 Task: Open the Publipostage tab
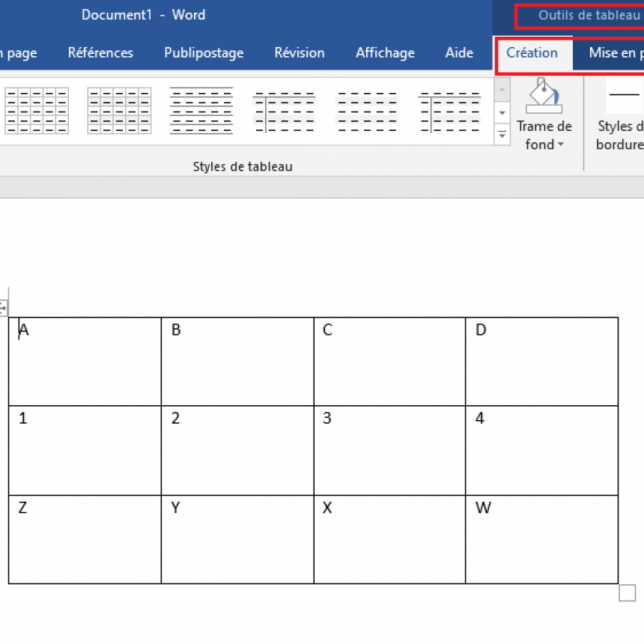(x=204, y=53)
